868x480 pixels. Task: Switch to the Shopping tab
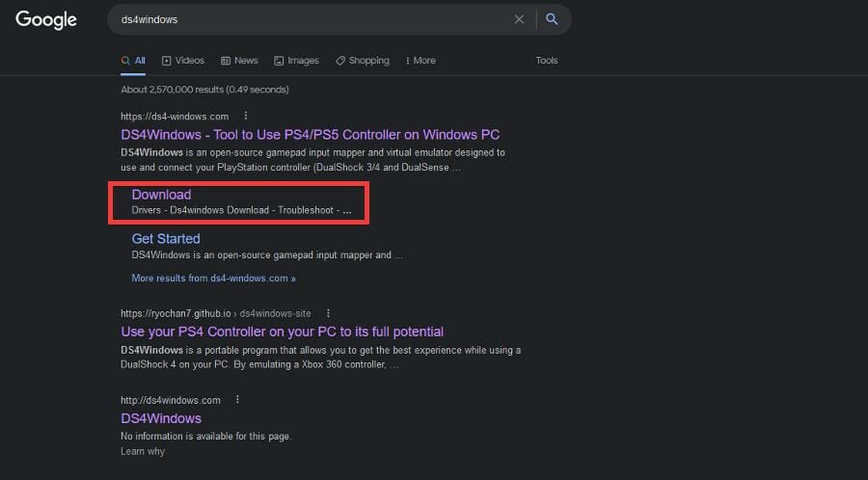pyautogui.click(x=362, y=61)
